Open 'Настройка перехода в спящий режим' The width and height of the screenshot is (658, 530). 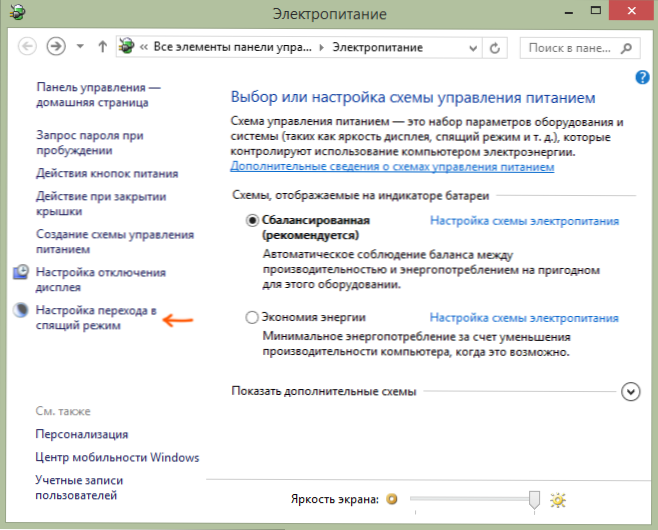click(96, 318)
